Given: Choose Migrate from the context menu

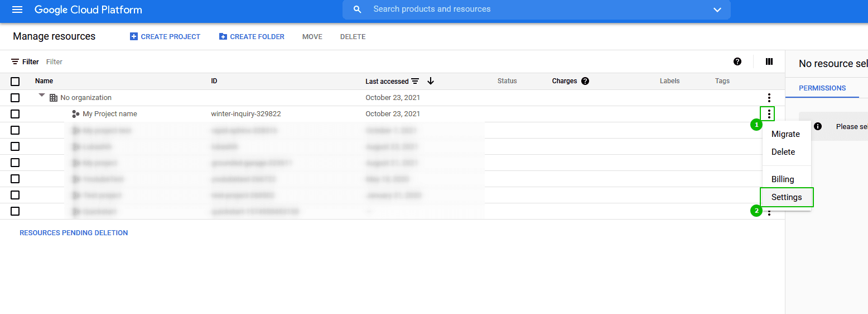Looking at the screenshot, I should pyautogui.click(x=785, y=134).
